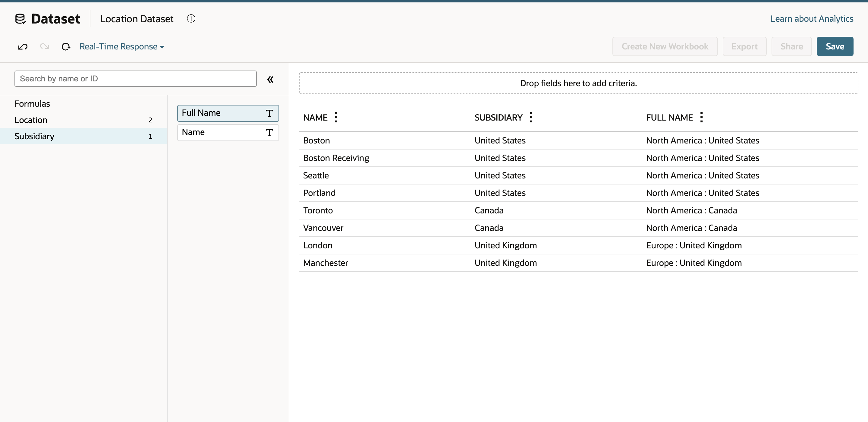Click the Share button
This screenshot has height=422, width=868.
(x=791, y=46)
